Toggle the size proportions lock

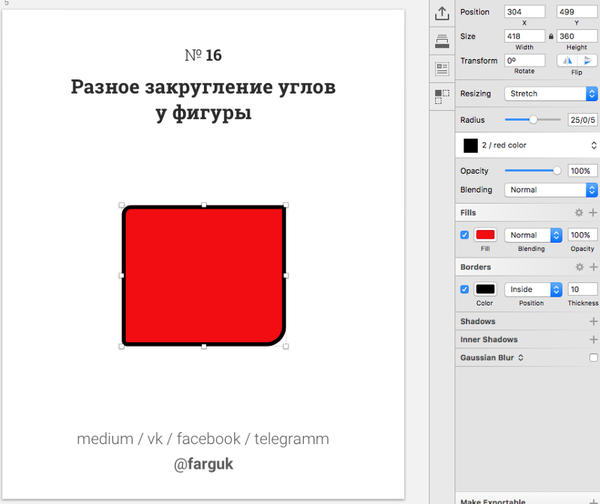coord(551,36)
